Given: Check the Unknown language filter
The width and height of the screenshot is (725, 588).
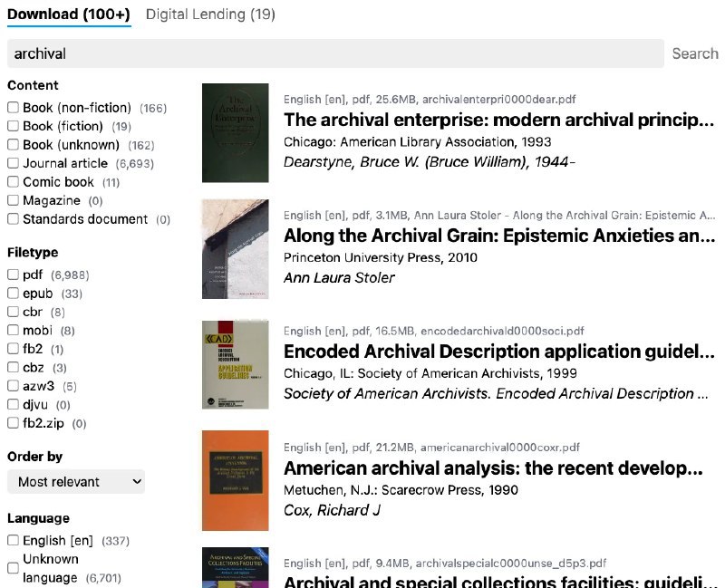Looking at the screenshot, I should pyautogui.click(x=14, y=568).
